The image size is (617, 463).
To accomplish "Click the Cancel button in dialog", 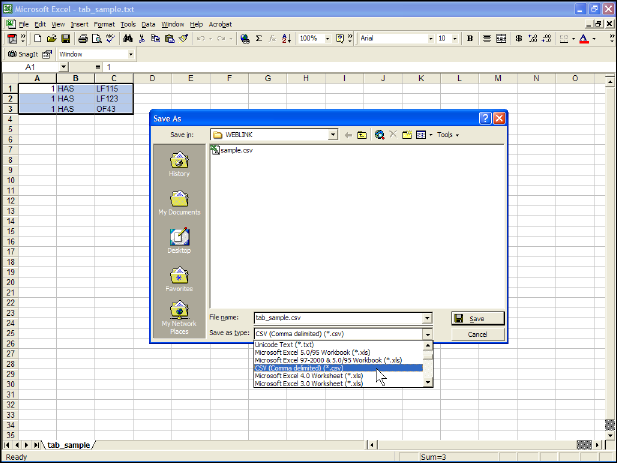I will [x=478, y=334].
